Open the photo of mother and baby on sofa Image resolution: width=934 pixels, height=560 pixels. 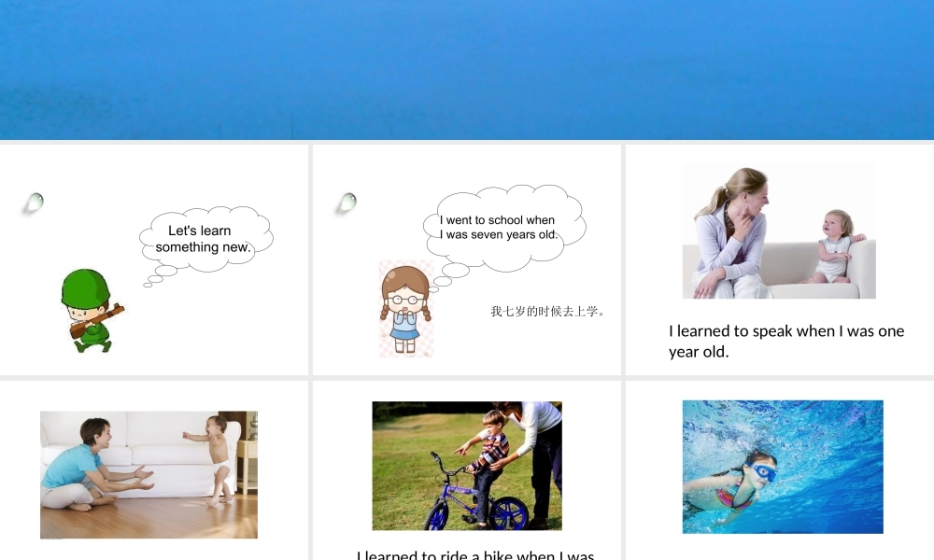pyautogui.click(x=779, y=232)
